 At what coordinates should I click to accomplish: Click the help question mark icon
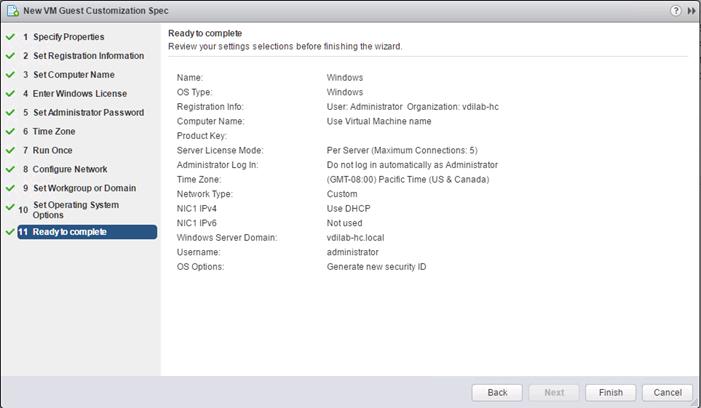676,10
